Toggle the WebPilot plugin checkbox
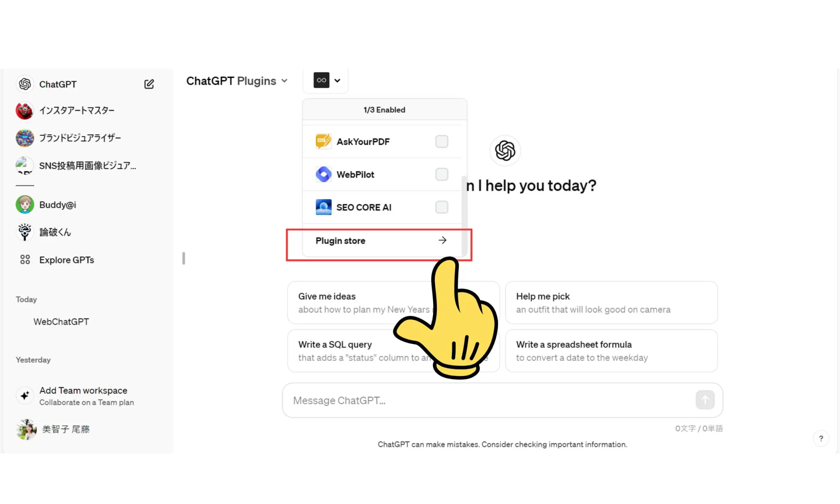This screenshot has width=840, height=504. [441, 174]
